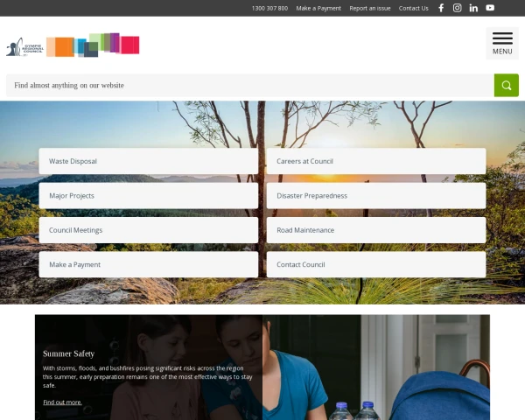Open Report an issue link
The image size is (525, 420).
point(370,9)
